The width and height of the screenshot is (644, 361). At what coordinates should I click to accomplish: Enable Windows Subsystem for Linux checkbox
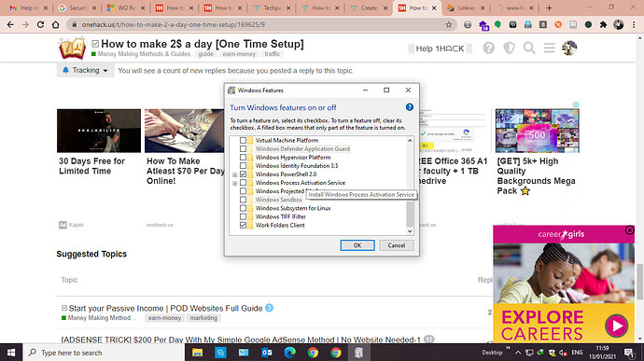click(x=244, y=208)
